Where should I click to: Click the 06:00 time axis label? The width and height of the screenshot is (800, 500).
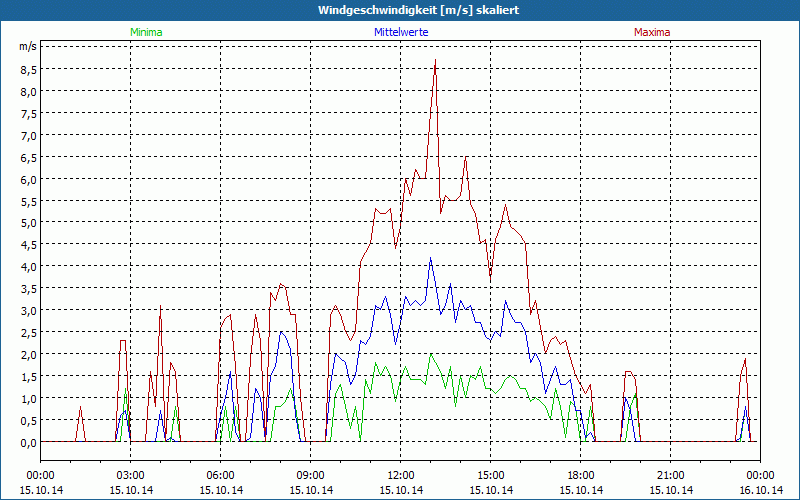coord(220,476)
